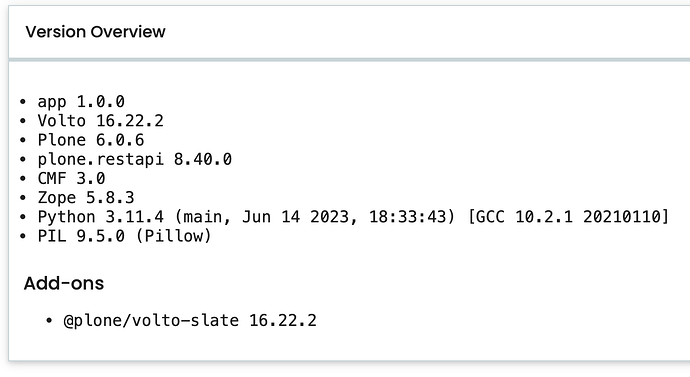Click the GCC 10.2.1 20210110 text
The width and height of the screenshot is (690, 377).
click(x=569, y=217)
